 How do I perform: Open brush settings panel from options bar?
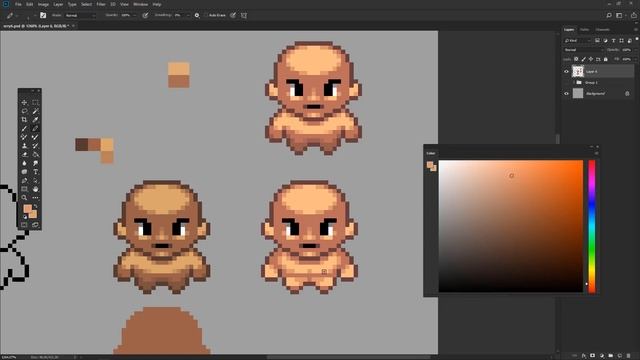[x=43, y=16]
